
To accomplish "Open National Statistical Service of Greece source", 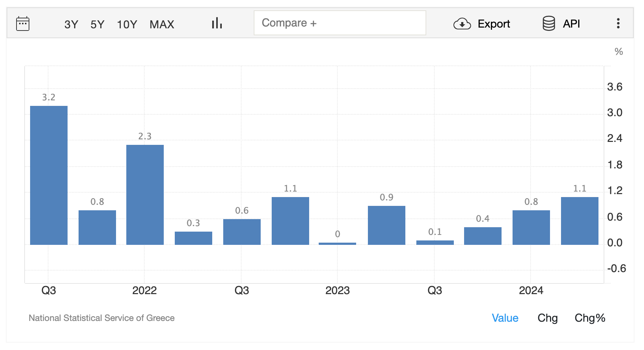I will click(102, 318).
